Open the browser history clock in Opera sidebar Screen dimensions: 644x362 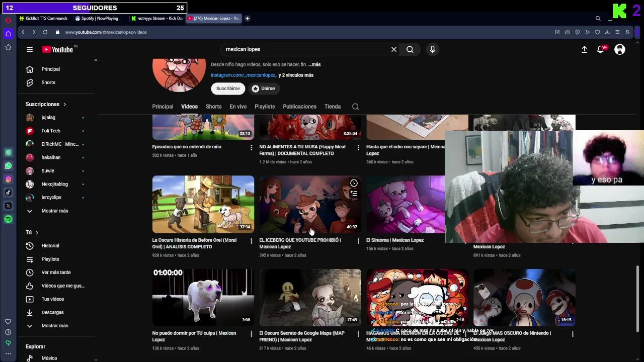click(x=8, y=332)
